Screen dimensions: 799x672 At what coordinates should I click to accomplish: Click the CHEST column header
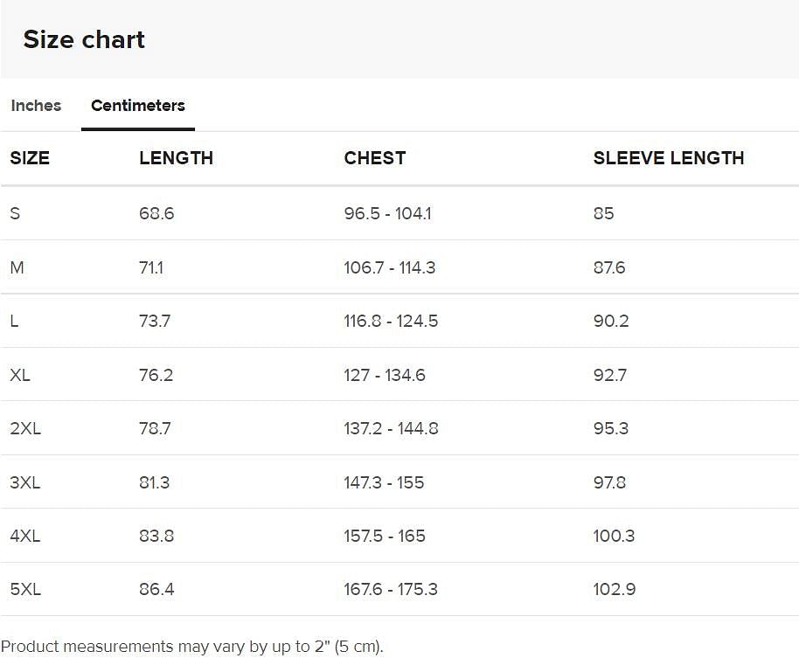point(374,158)
